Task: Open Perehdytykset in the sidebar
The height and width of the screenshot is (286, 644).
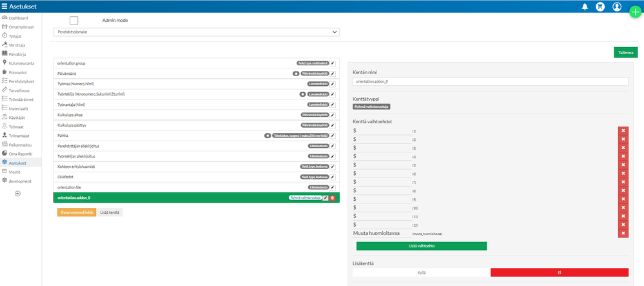Action: pyautogui.click(x=21, y=81)
